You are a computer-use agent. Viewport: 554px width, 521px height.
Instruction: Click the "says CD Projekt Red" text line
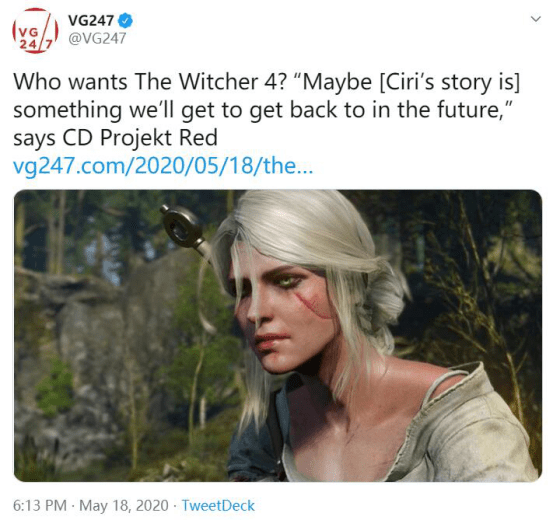tap(116, 138)
